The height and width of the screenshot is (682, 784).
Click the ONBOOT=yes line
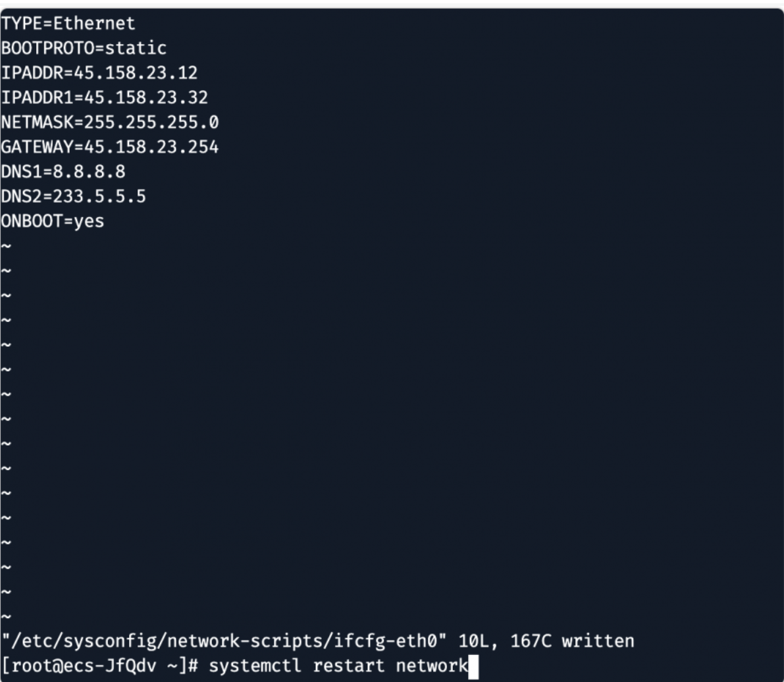(52, 222)
